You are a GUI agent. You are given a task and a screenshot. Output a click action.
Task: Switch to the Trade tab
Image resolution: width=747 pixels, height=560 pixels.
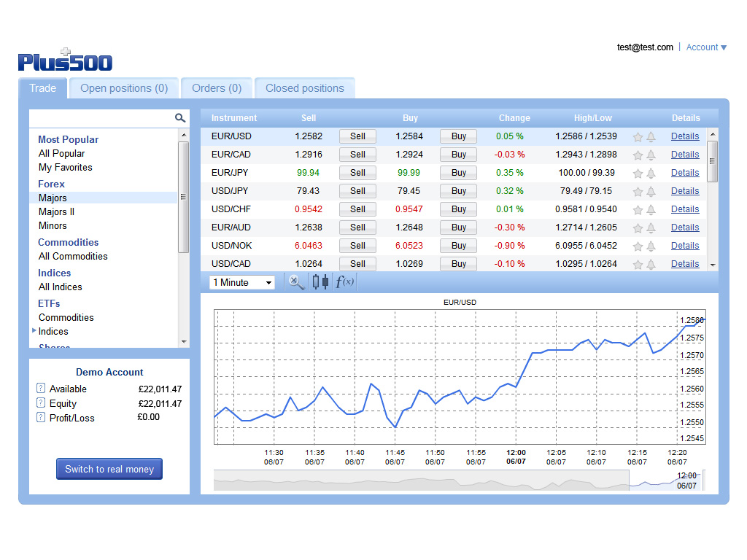pyautogui.click(x=43, y=88)
